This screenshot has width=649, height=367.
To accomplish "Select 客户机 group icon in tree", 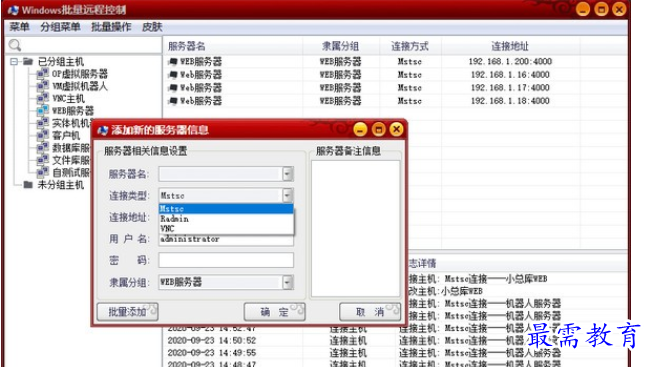I will pyautogui.click(x=43, y=135).
